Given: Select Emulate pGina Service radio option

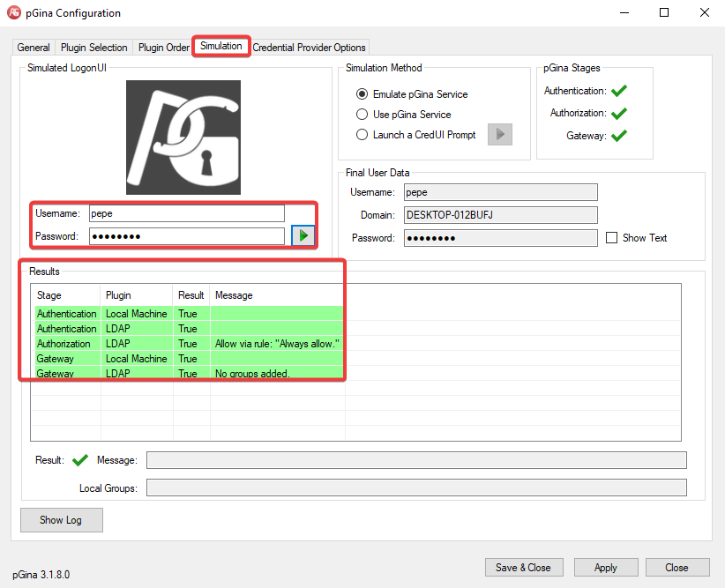Looking at the screenshot, I should pyautogui.click(x=362, y=94).
